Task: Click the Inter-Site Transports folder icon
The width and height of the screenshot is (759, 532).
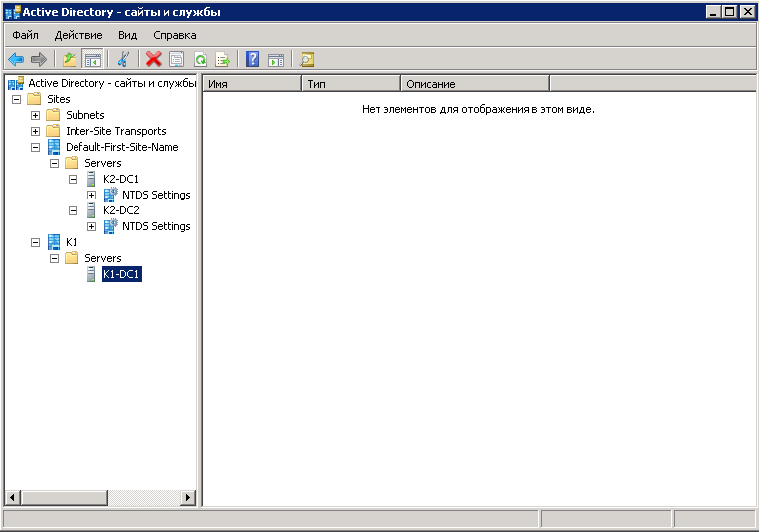Action: coord(54,131)
